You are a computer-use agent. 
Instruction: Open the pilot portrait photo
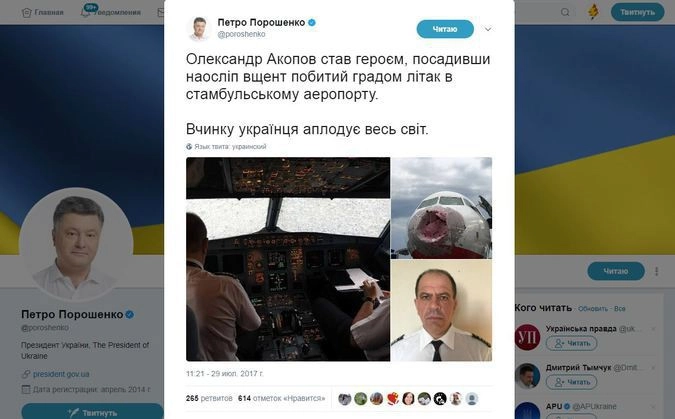coord(441,310)
